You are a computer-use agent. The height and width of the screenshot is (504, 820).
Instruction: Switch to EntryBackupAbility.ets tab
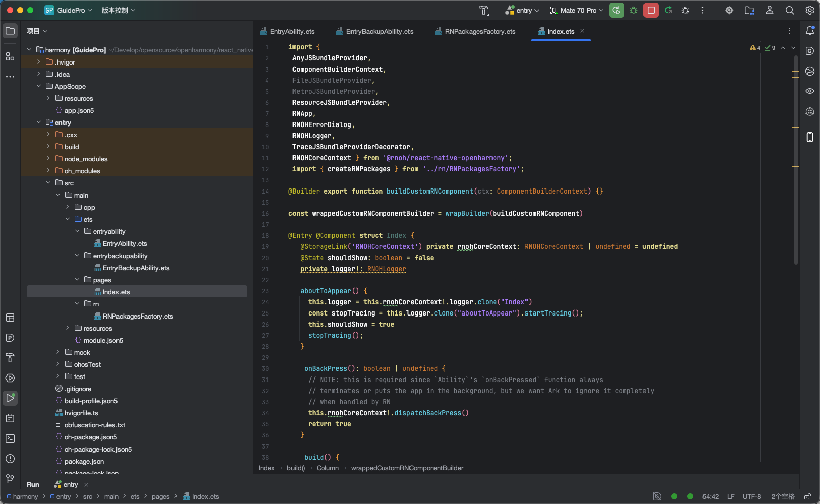tap(375, 31)
